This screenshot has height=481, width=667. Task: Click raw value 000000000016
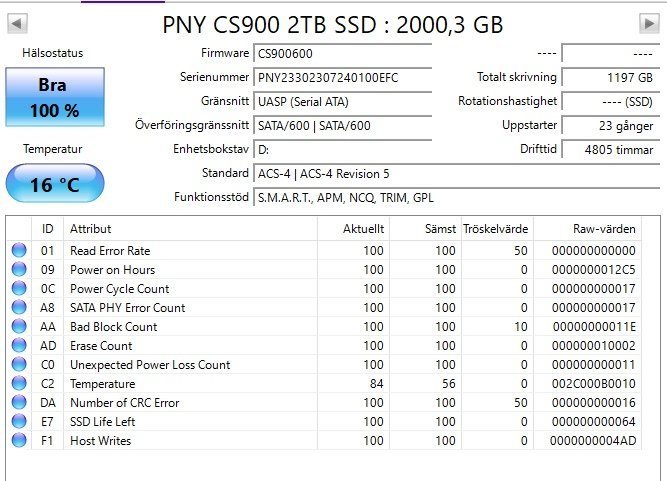tap(594, 403)
